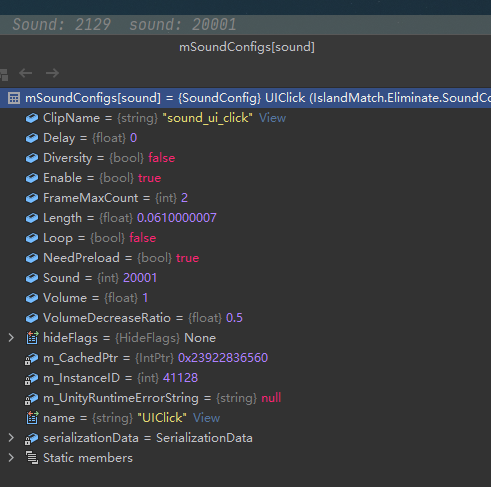Select the m_InstanceID row
Screen dimensions: 491x487
tap(245, 378)
